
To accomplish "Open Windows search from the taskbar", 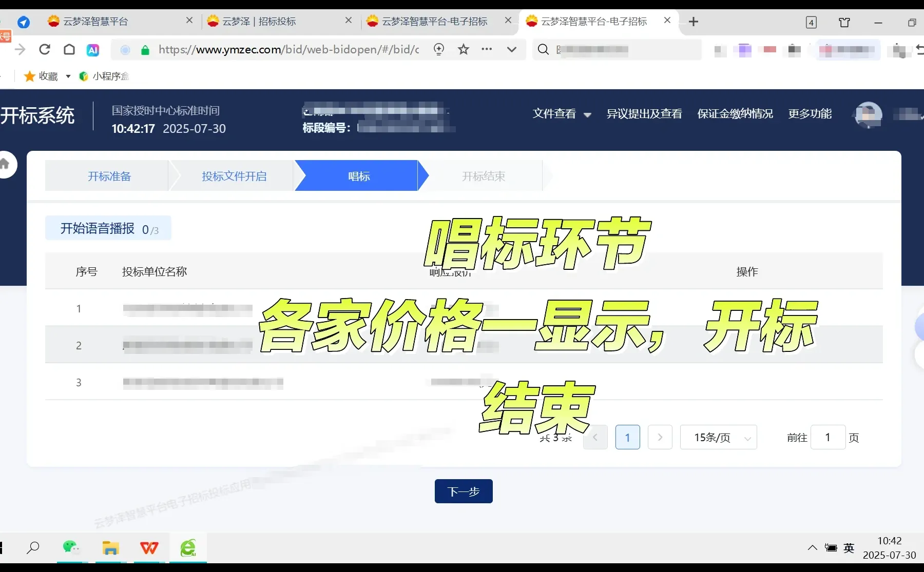I will point(33,548).
